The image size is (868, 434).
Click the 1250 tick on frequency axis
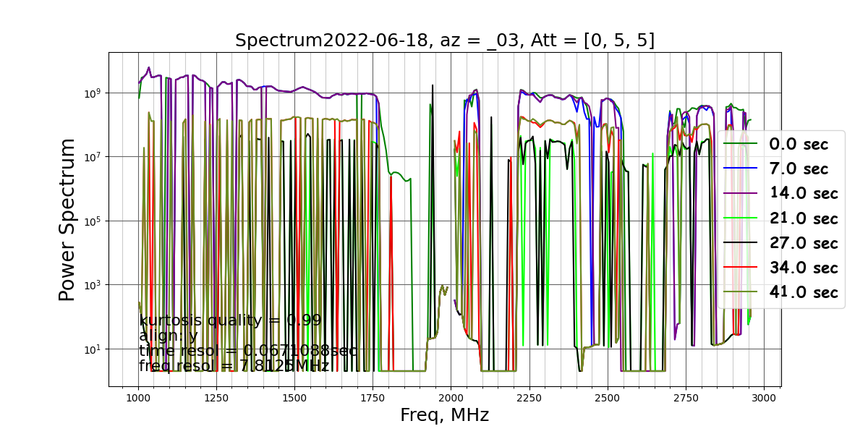click(216, 398)
